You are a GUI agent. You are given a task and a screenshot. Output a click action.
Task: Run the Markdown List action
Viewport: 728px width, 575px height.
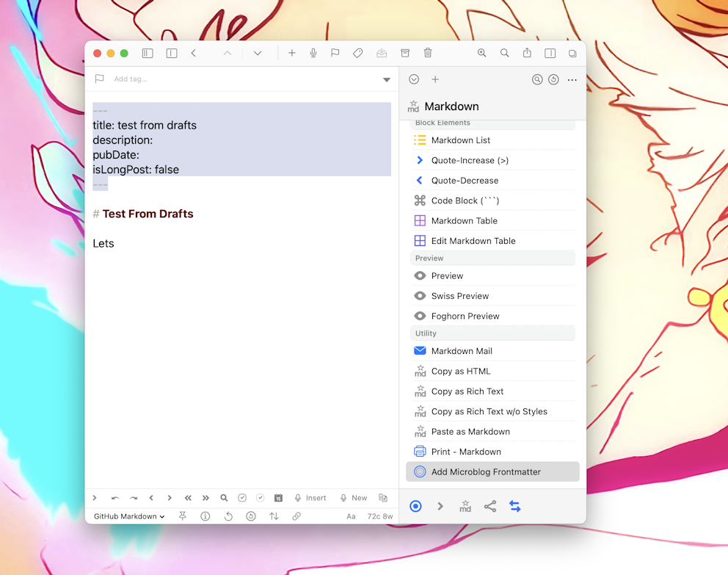(492, 140)
